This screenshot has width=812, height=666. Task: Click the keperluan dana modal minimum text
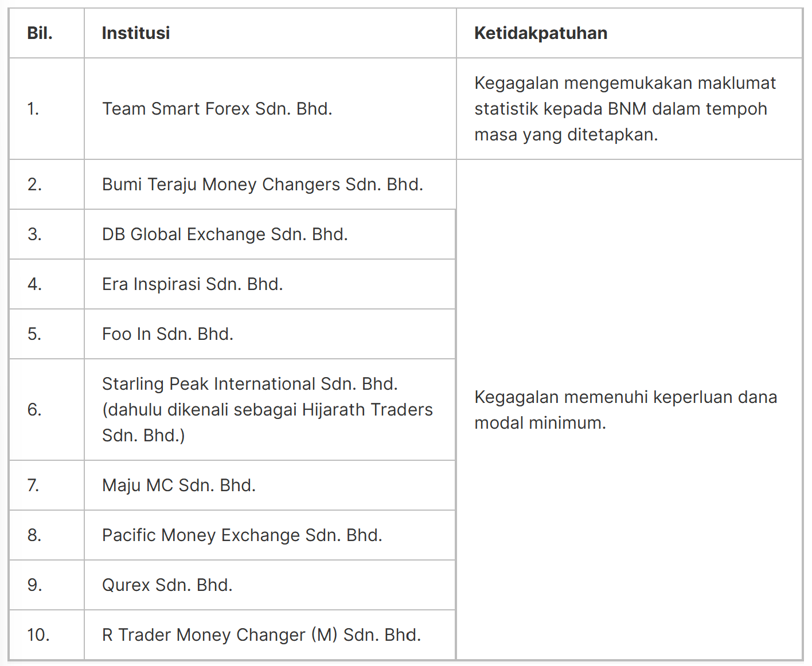[x=626, y=410]
